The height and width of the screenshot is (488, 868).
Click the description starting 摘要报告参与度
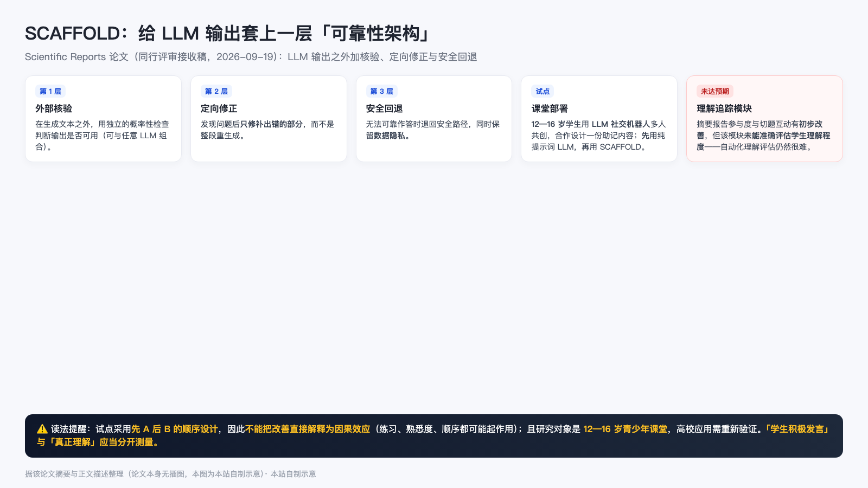(x=764, y=136)
